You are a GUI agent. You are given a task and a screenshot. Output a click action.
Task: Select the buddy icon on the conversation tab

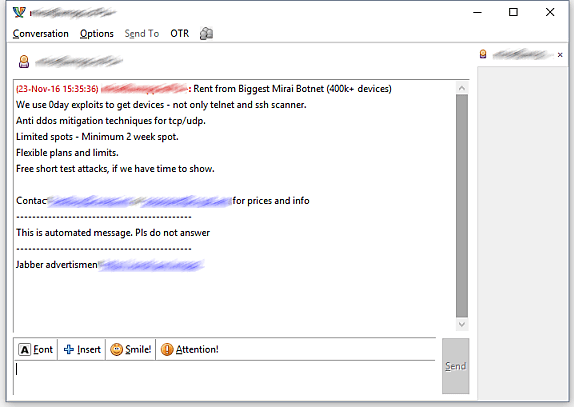click(483, 54)
